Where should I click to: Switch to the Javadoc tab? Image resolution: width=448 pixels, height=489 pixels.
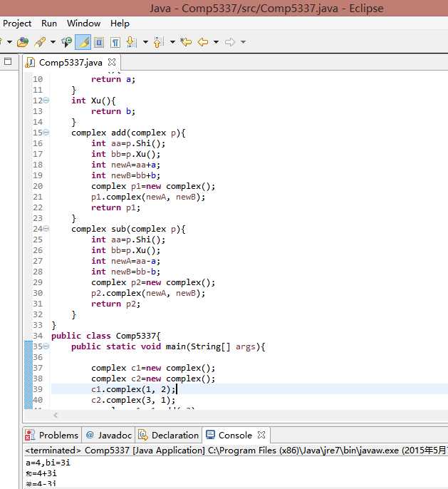pyautogui.click(x=108, y=435)
